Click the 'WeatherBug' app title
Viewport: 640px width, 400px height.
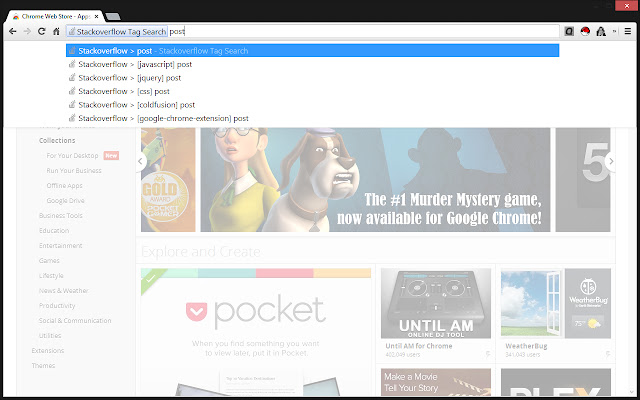point(526,346)
